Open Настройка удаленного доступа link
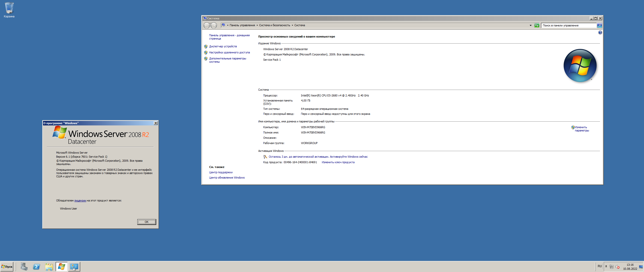This screenshot has height=272, width=644. click(229, 53)
